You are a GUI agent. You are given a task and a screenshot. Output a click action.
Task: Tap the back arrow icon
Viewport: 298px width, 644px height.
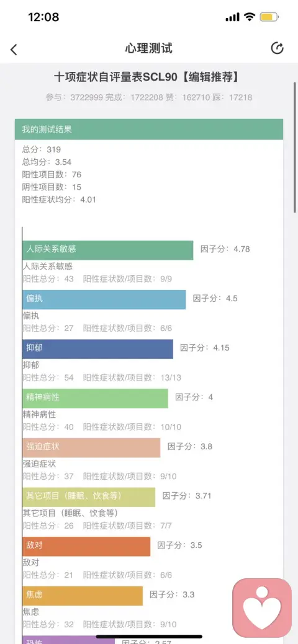[14, 50]
